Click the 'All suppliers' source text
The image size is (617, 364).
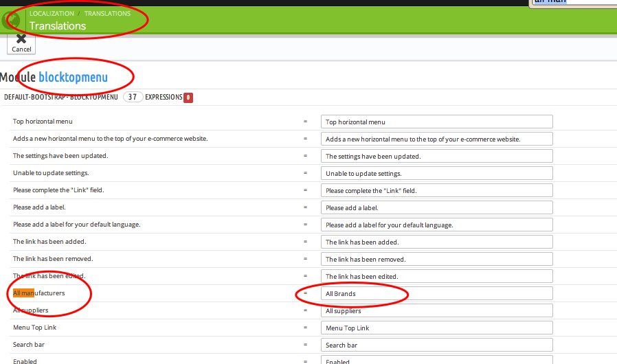[x=31, y=310]
